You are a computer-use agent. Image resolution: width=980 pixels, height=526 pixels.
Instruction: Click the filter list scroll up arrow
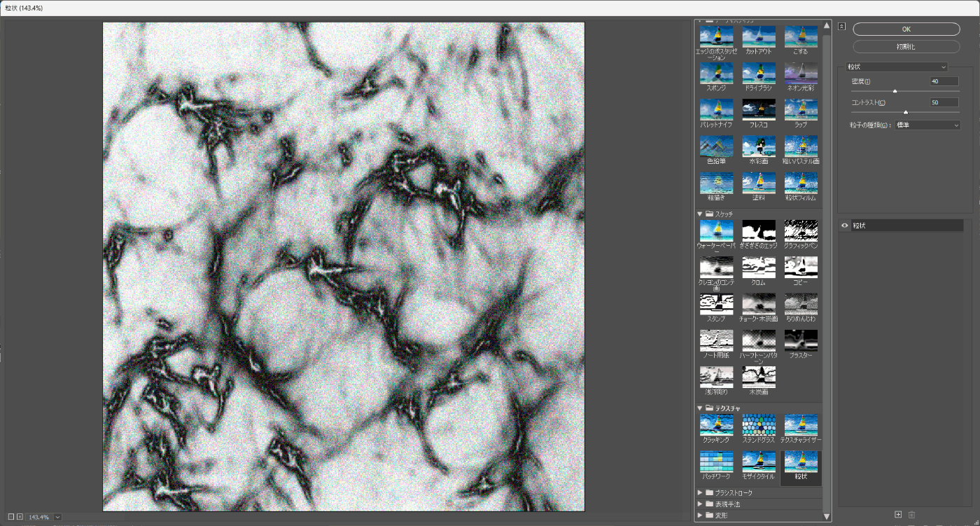click(x=827, y=26)
